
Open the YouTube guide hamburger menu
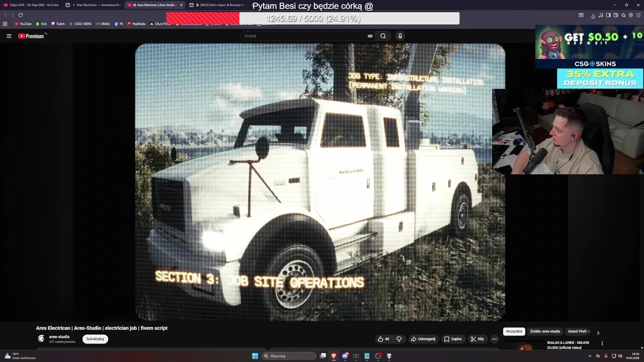[x=9, y=36]
